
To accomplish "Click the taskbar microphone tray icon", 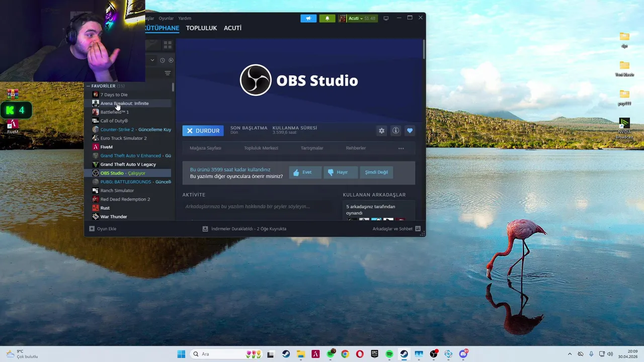I will coord(591,354).
